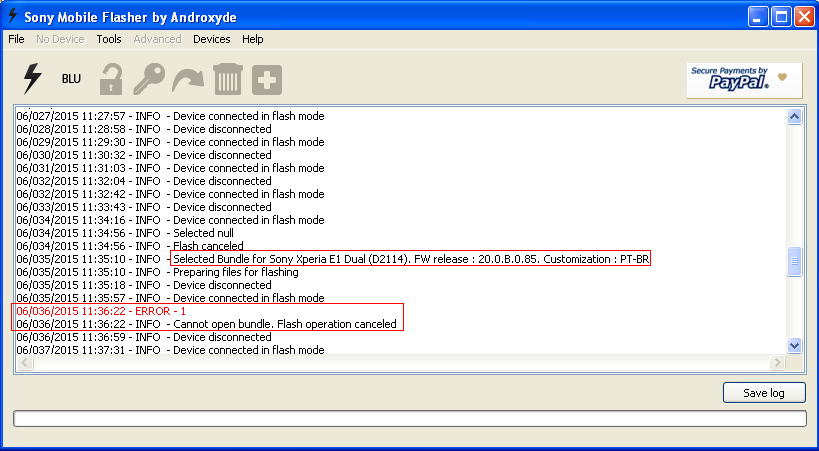Open the Tools menu
This screenshot has height=451, width=819.
tap(109, 39)
